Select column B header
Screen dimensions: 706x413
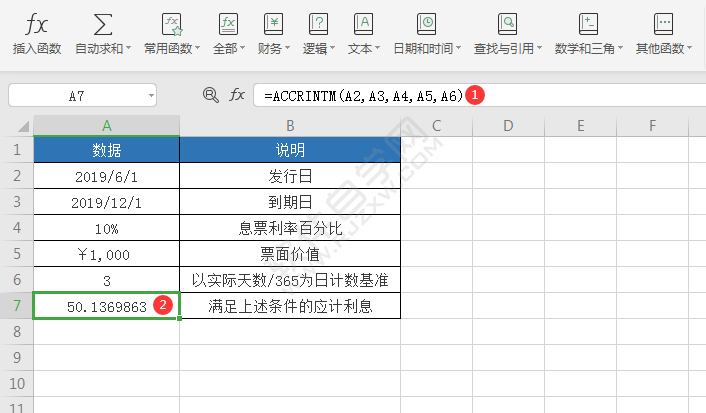289,125
